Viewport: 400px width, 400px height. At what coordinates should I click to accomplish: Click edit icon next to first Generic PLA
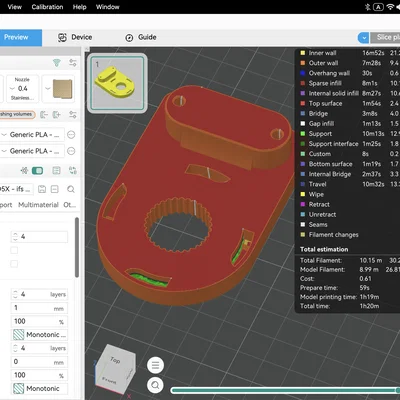[71, 135]
